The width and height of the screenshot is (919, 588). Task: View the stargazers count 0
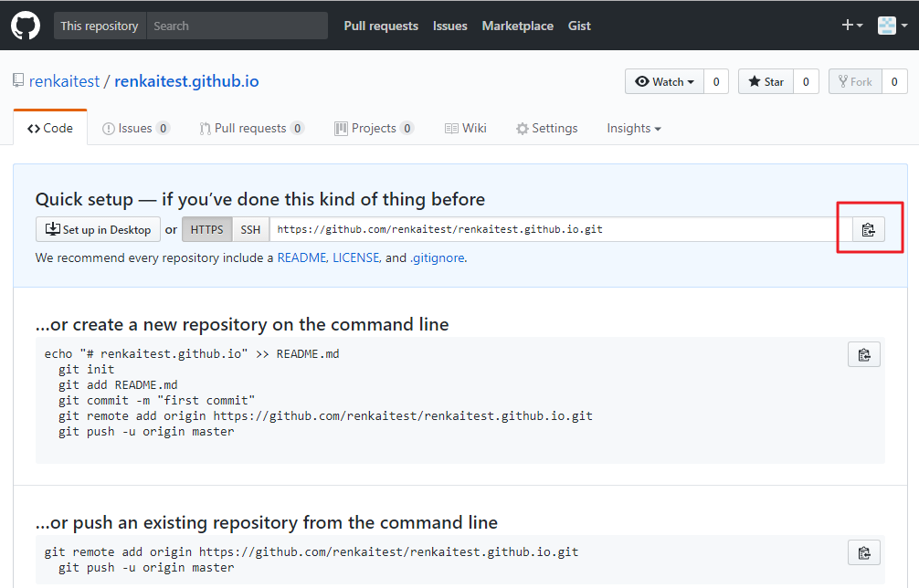click(806, 81)
